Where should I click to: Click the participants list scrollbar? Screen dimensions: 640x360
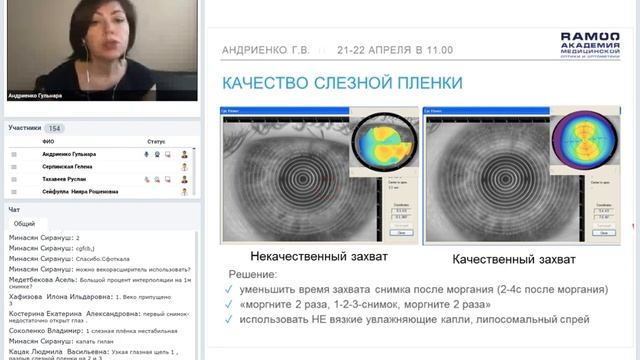(194, 171)
